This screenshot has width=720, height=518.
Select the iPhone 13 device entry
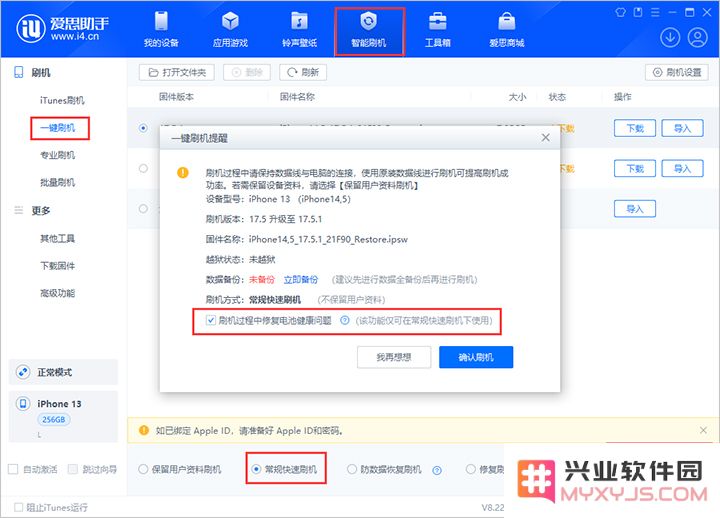[x=63, y=417]
